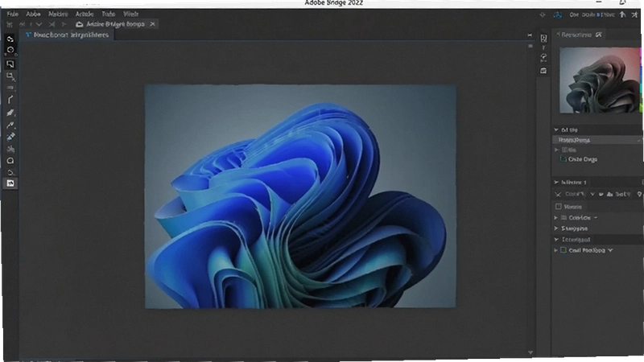Open the highlighted dropdown row in right panel

(x=597, y=140)
